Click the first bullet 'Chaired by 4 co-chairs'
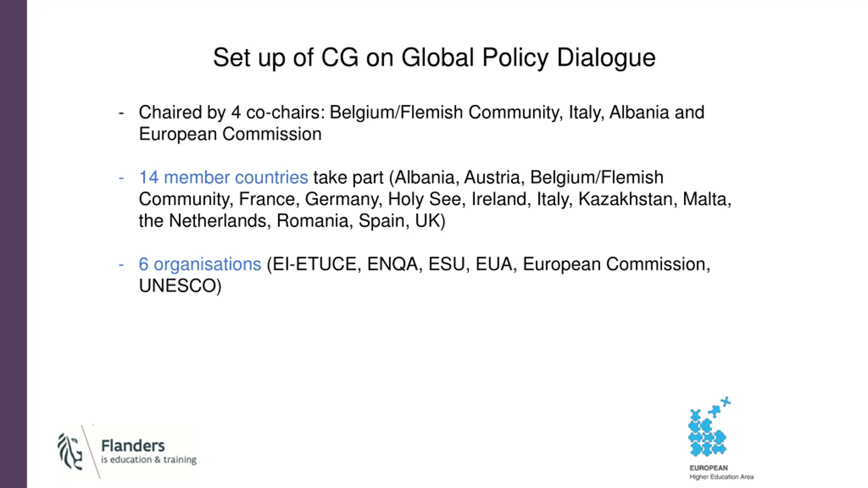 tap(421, 123)
